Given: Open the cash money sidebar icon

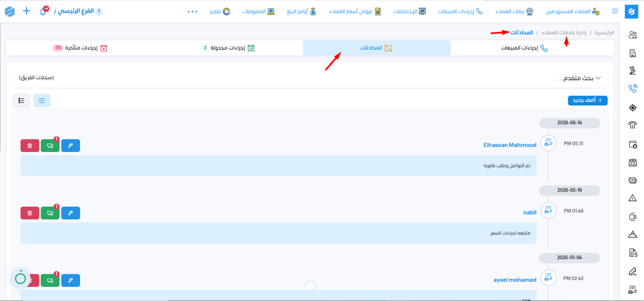Looking at the screenshot, I should pos(632,180).
